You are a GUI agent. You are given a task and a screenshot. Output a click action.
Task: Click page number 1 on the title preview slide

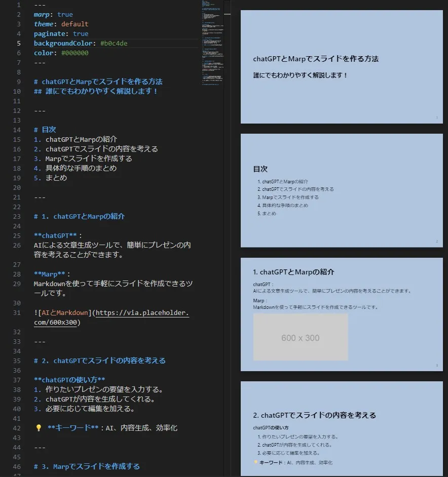(x=437, y=117)
